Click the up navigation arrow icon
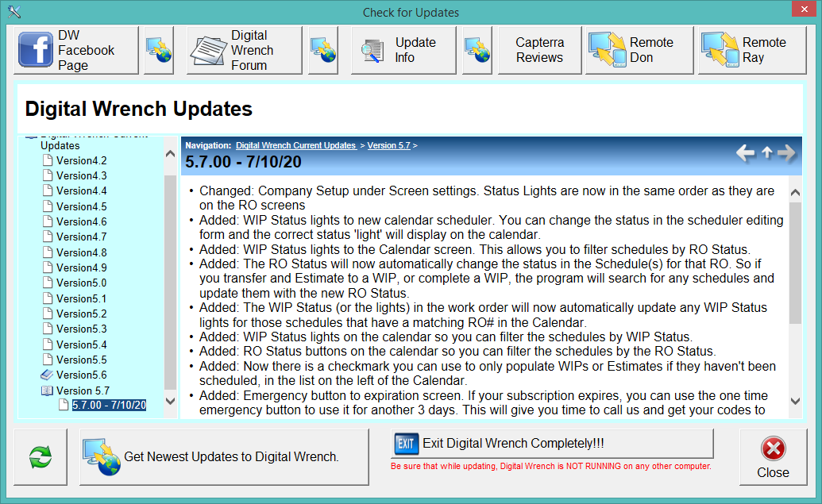 766,153
